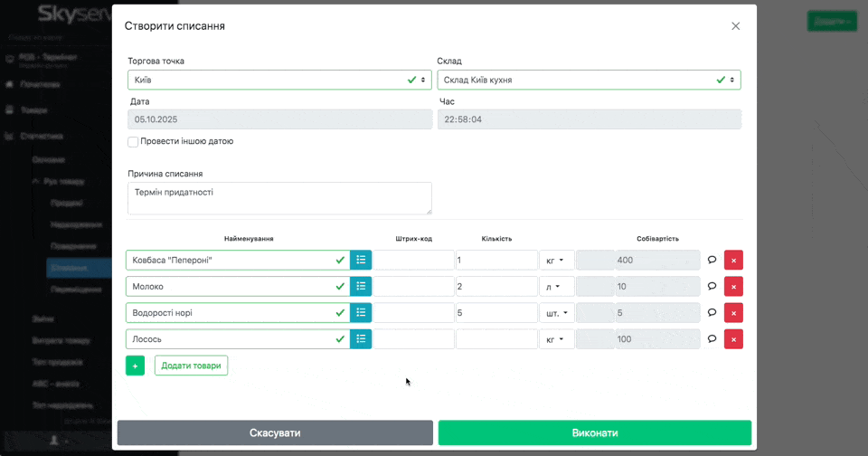Open Торгова точка dropdown showing Київ
This screenshot has width=868, height=456.
click(x=278, y=80)
